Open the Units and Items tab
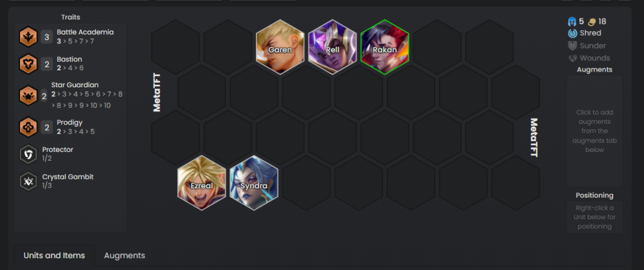This screenshot has height=270, width=644. tap(54, 256)
